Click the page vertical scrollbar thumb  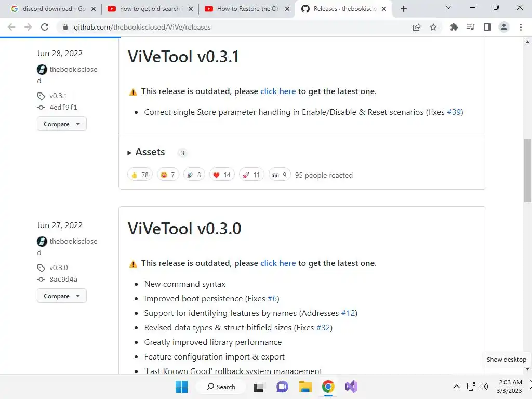tap(528, 170)
